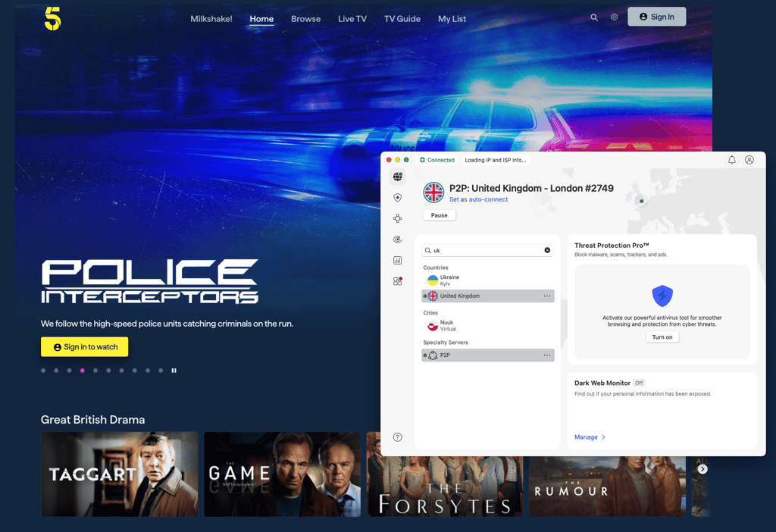Open the apps grid sidebar icon
This screenshot has height=532, width=776.
397,281
